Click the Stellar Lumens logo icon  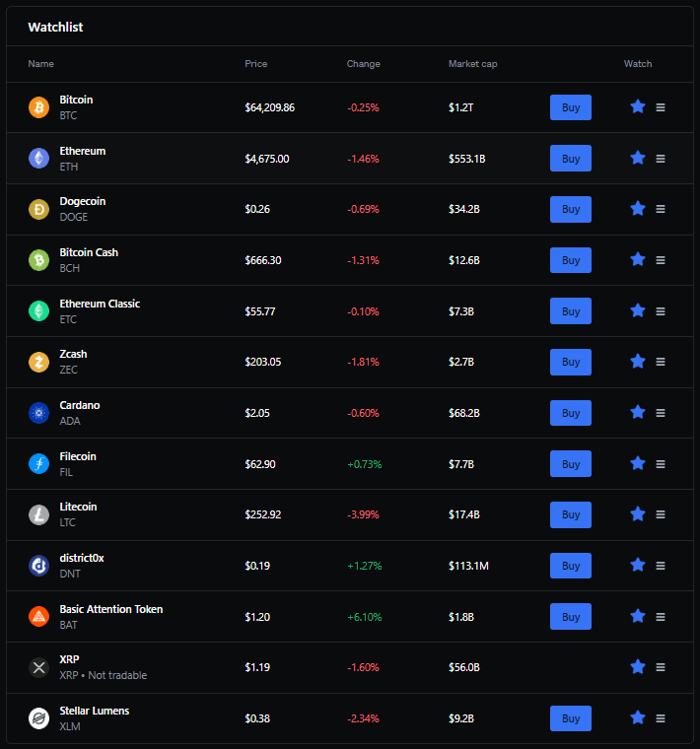point(38,718)
